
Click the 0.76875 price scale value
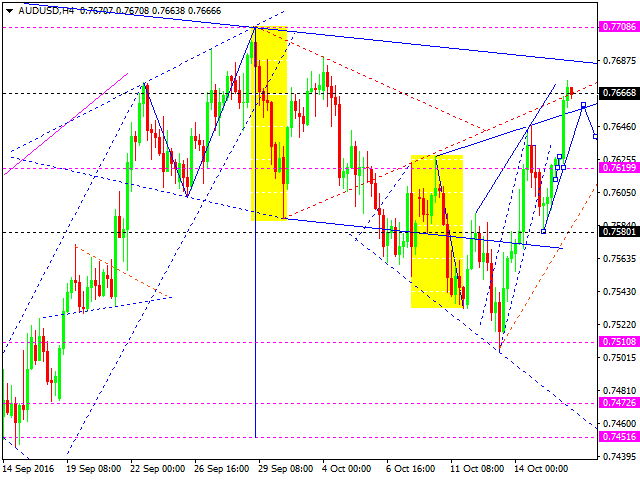click(x=619, y=61)
